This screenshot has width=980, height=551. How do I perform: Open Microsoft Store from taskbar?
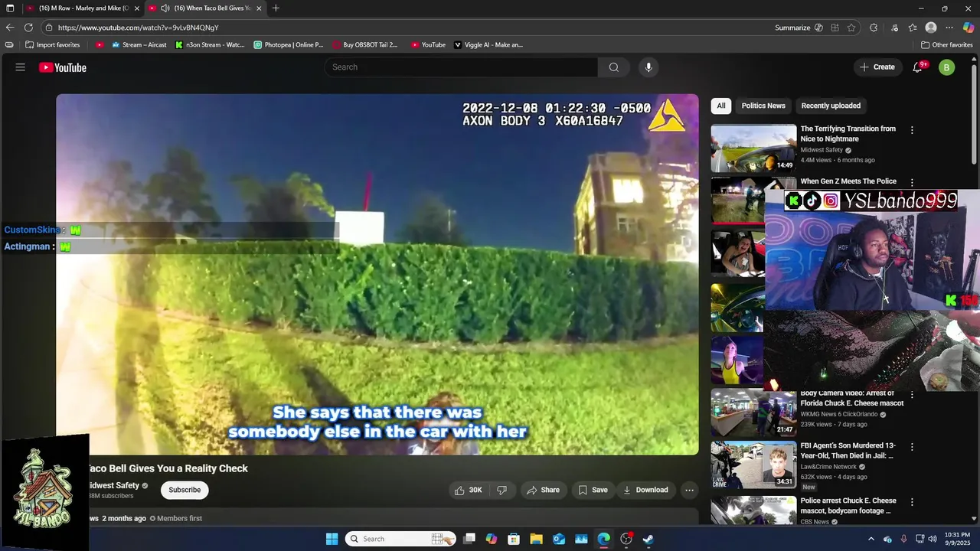[x=514, y=539]
